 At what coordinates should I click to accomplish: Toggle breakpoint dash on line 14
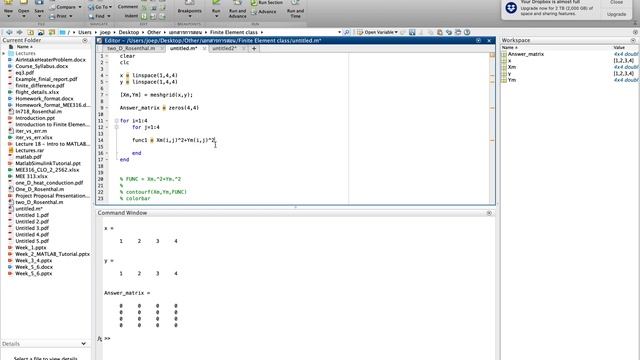click(x=107, y=140)
